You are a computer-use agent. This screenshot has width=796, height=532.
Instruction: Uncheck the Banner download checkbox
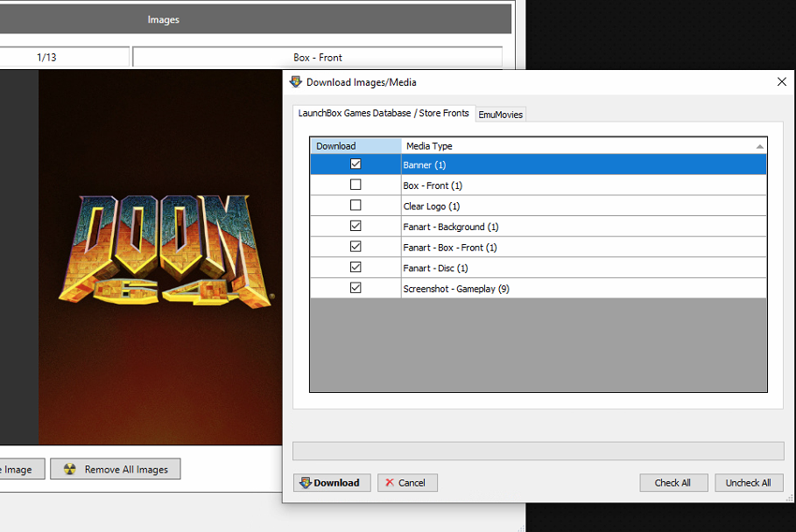[x=356, y=164]
